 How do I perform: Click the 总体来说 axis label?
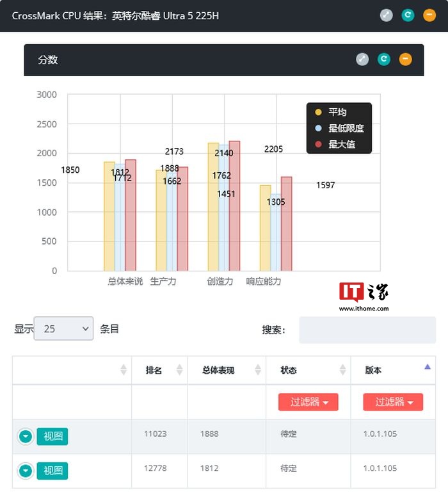pyautogui.click(x=125, y=281)
